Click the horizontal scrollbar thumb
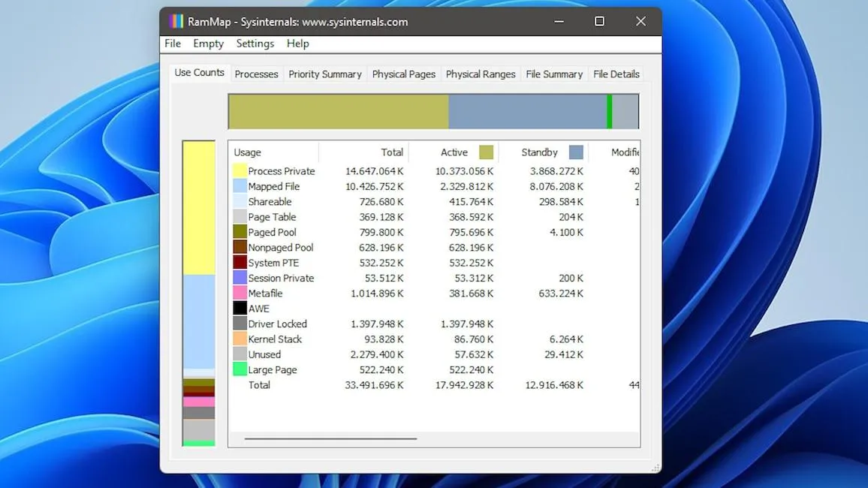The image size is (868, 488). 330,438
